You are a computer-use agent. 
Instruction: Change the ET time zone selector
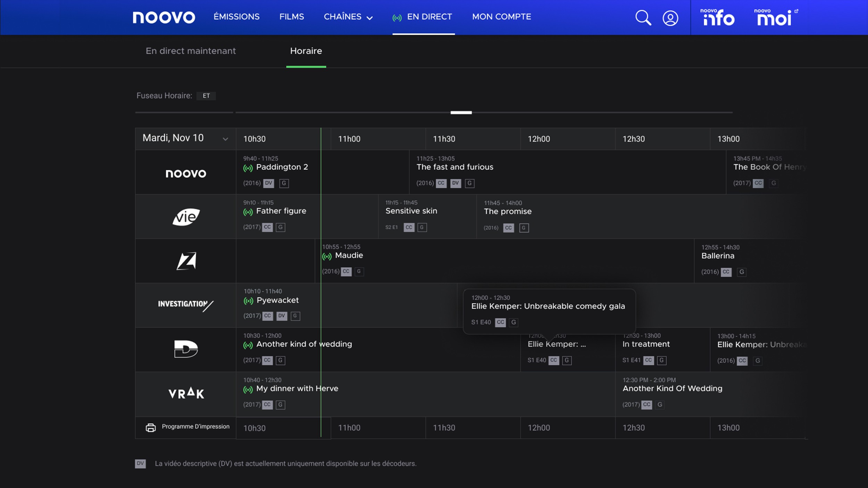point(206,96)
